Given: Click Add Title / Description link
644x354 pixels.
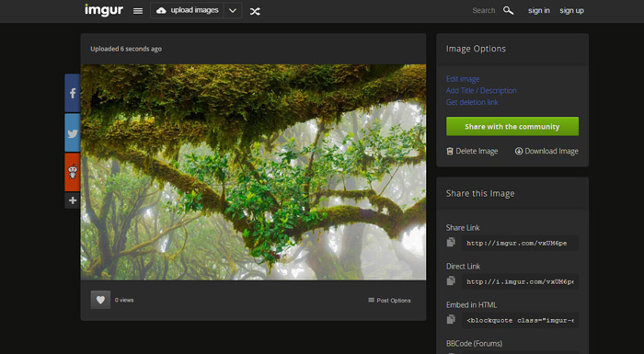Looking at the screenshot, I should tap(481, 90).
